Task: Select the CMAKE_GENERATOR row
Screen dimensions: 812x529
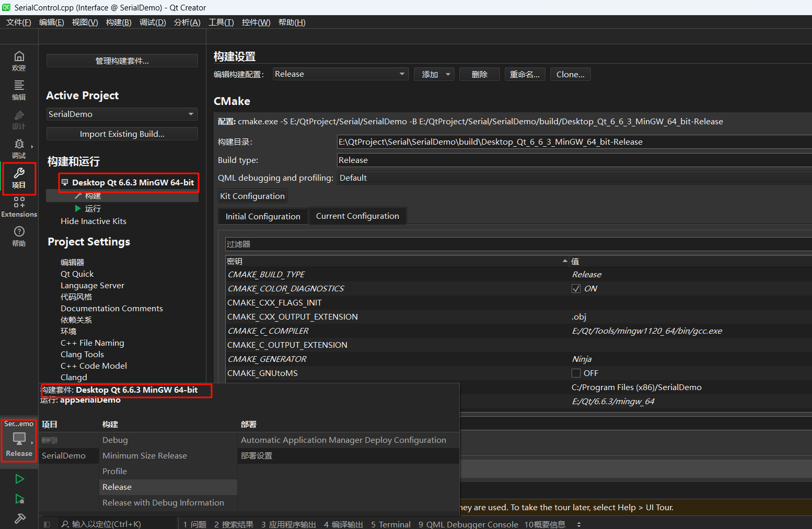Action: [518, 359]
